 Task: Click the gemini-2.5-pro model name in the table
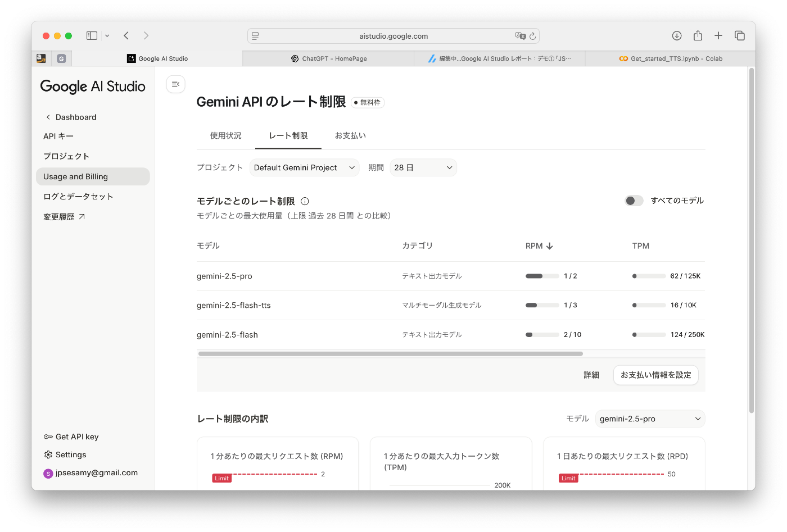click(x=224, y=276)
